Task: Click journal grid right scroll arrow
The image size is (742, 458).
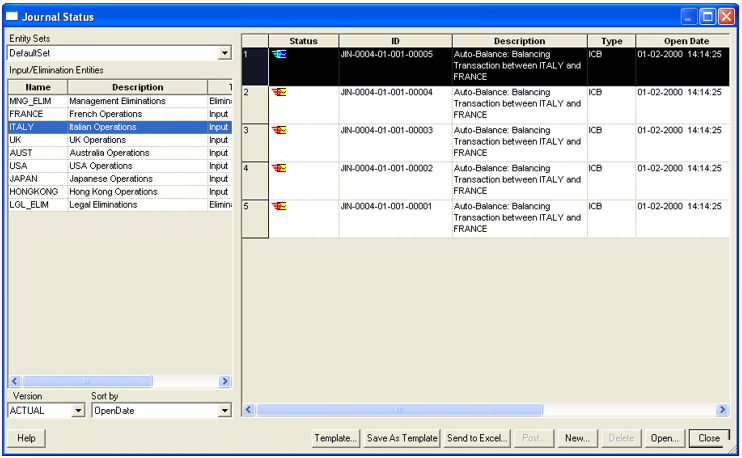Action: 723,410
